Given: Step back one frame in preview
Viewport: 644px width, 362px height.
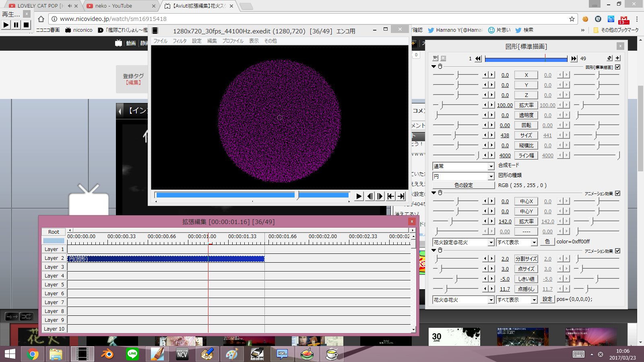Looking at the screenshot, I should pos(370,196).
